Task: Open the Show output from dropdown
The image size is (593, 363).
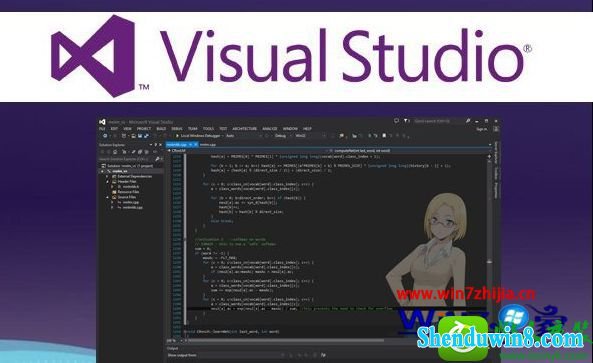Action: tap(242, 355)
